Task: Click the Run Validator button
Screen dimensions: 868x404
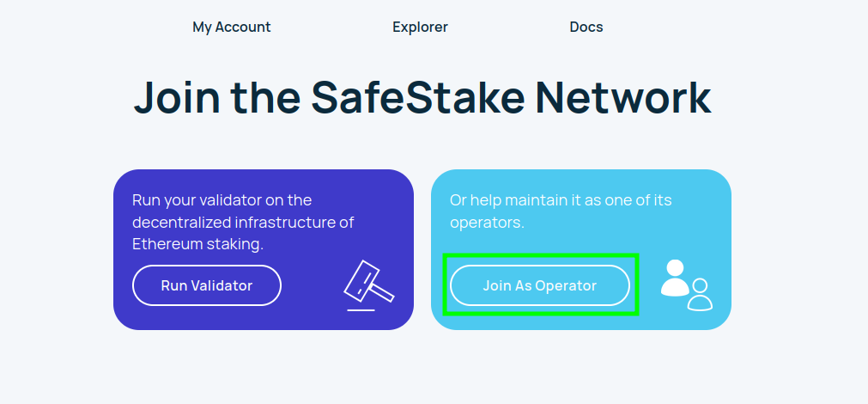Action: [x=206, y=285]
